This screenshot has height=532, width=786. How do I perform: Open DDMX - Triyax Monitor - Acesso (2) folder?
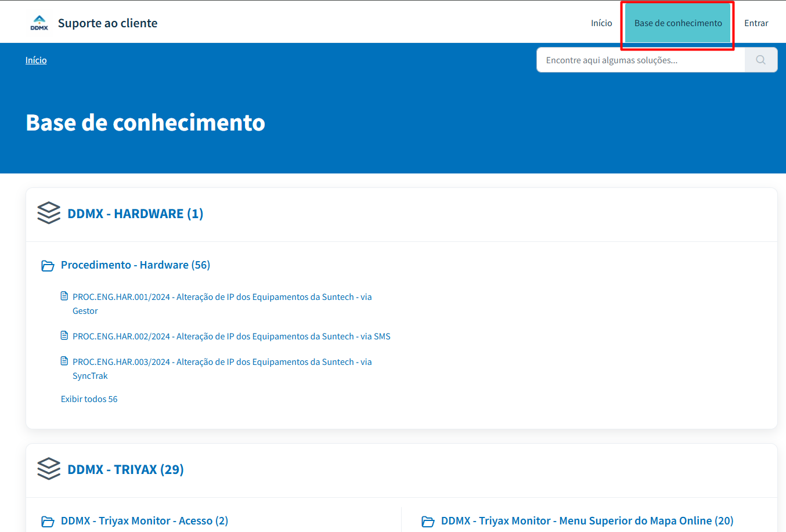(x=145, y=521)
